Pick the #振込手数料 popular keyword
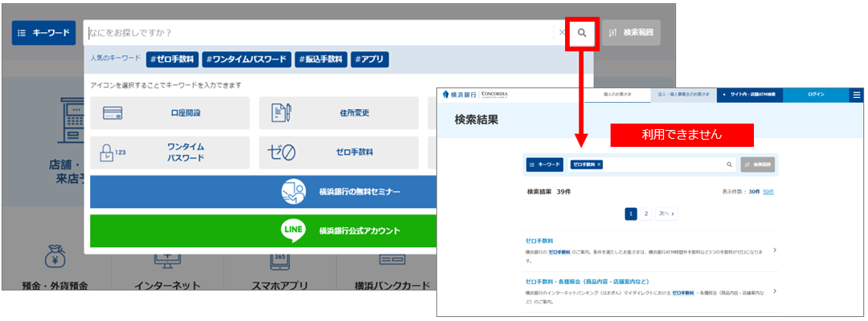 coord(321,59)
